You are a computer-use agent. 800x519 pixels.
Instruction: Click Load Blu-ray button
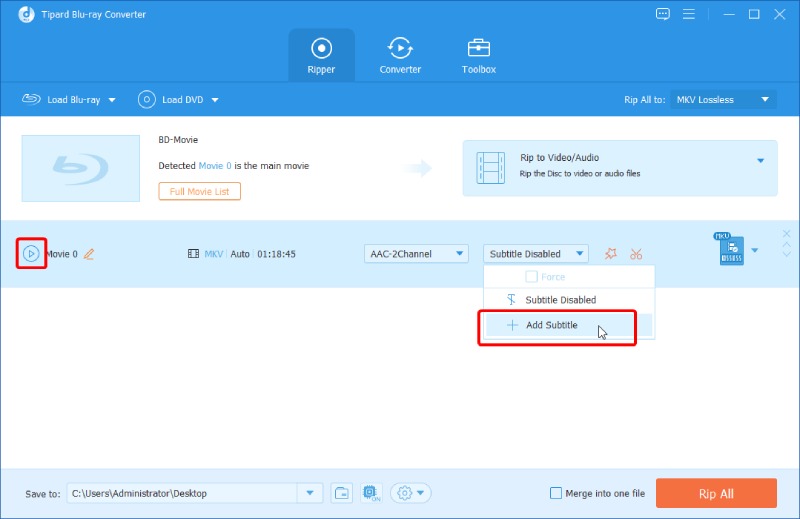(x=61, y=100)
